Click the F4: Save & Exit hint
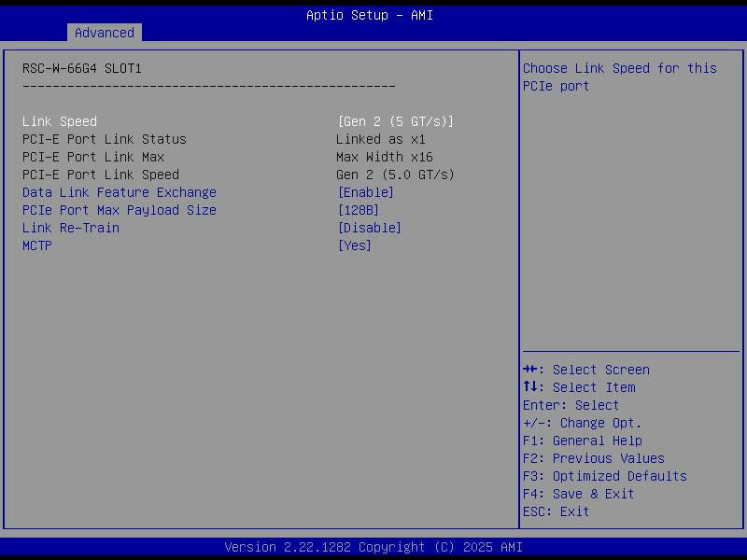The width and height of the screenshot is (747, 560). [578, 494]
